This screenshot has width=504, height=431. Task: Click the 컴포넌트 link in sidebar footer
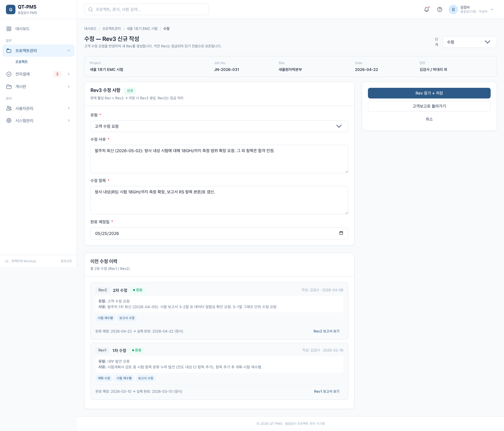point(66,261)
